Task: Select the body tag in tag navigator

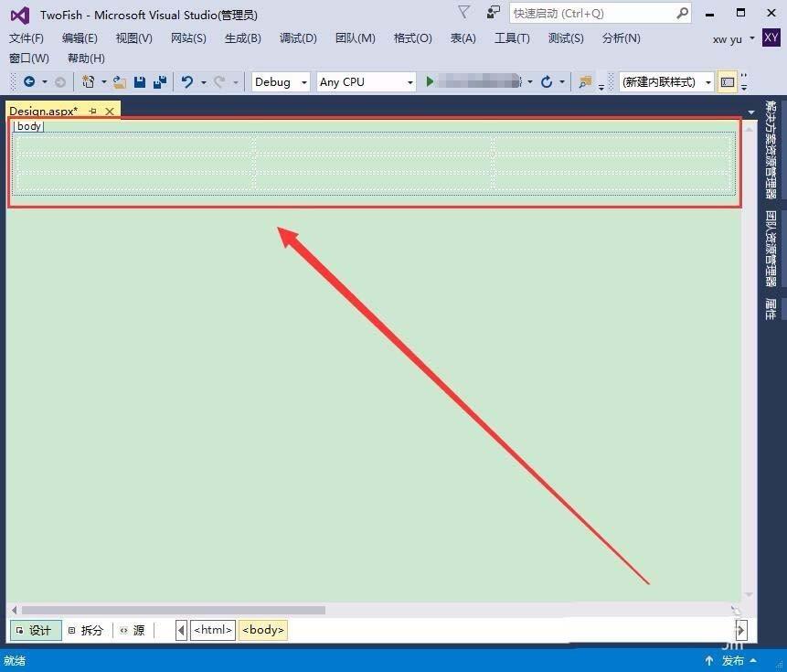Action: (x=262, y=630)
